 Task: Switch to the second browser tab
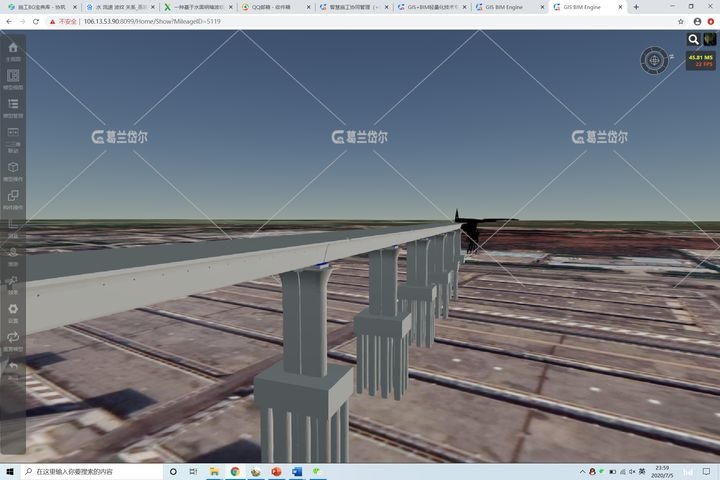118,7
